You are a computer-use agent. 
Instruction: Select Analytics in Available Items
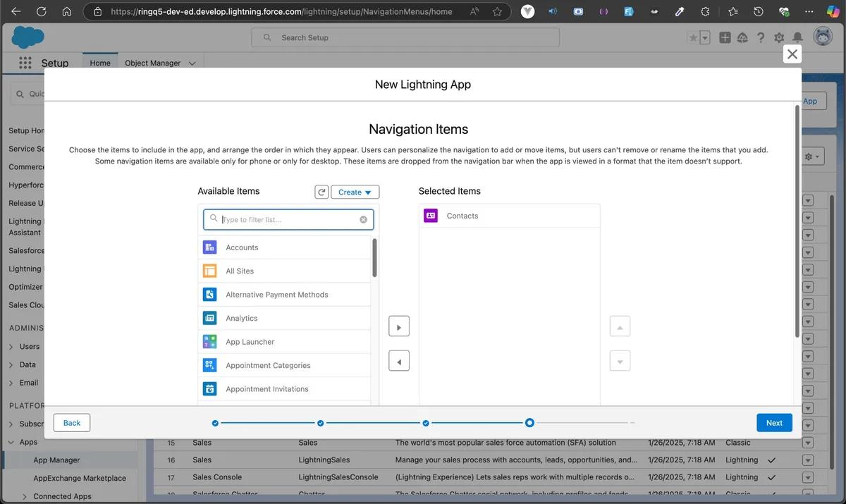tap(284, 318)
